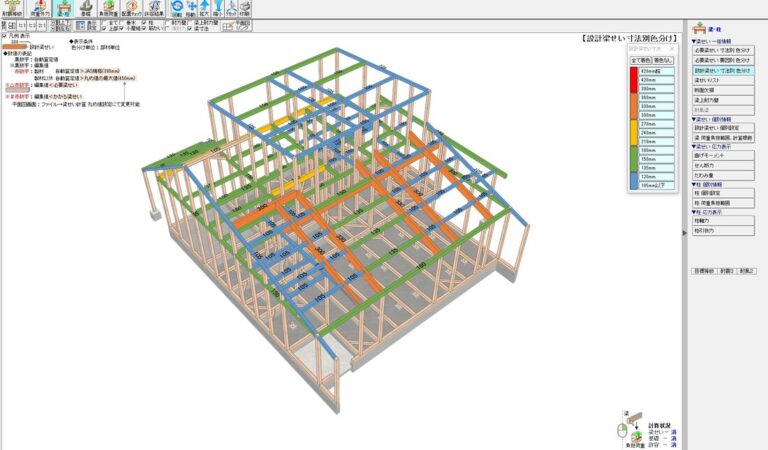Select 必要梁せい要因別色分け option
This screenshot has width=768, height=450.
723,60
